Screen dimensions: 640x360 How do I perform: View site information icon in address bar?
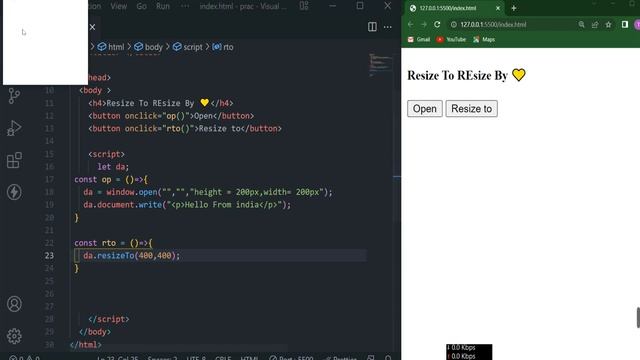coord(453,24)
